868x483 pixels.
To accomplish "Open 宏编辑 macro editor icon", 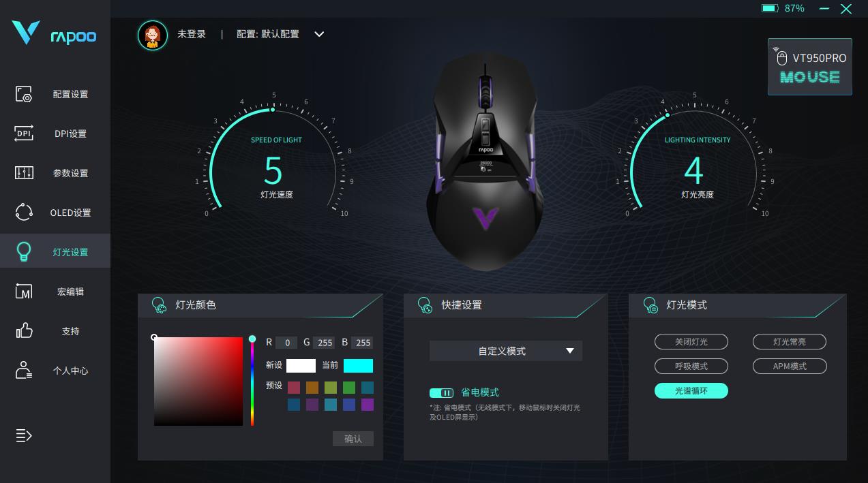I will pos(24,292).
